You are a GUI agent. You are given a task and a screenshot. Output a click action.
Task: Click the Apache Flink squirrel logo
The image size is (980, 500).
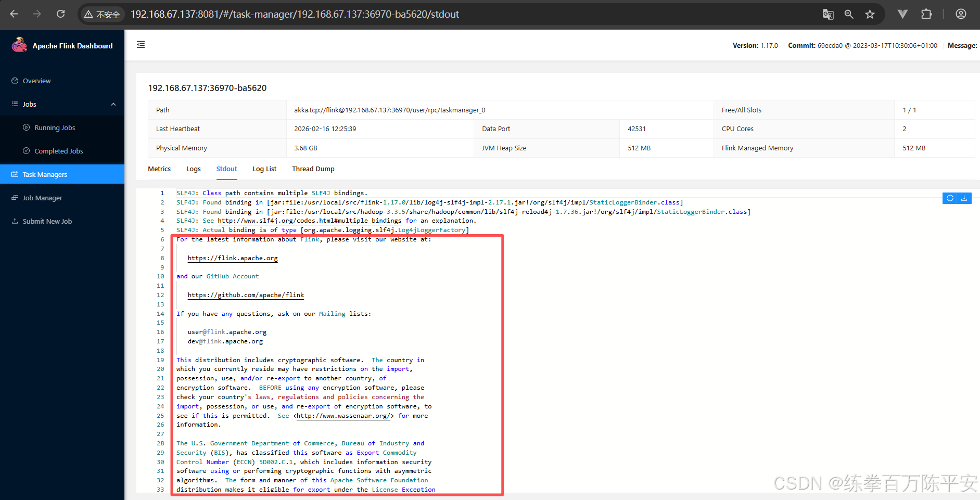[19, 45]
